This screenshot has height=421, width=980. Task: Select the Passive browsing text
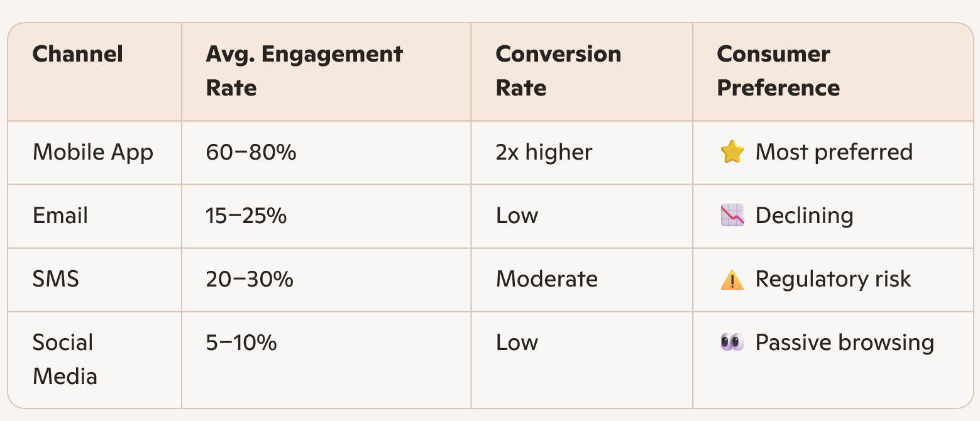point(844,343)
